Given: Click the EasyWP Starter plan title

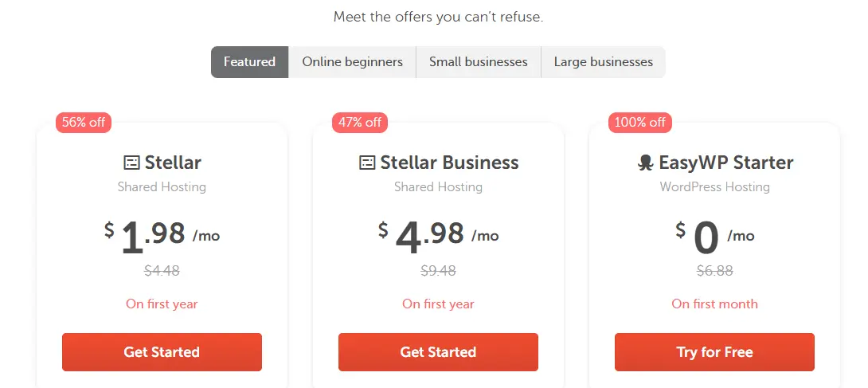Looking at the screenshot, I should tap(725, 163).
